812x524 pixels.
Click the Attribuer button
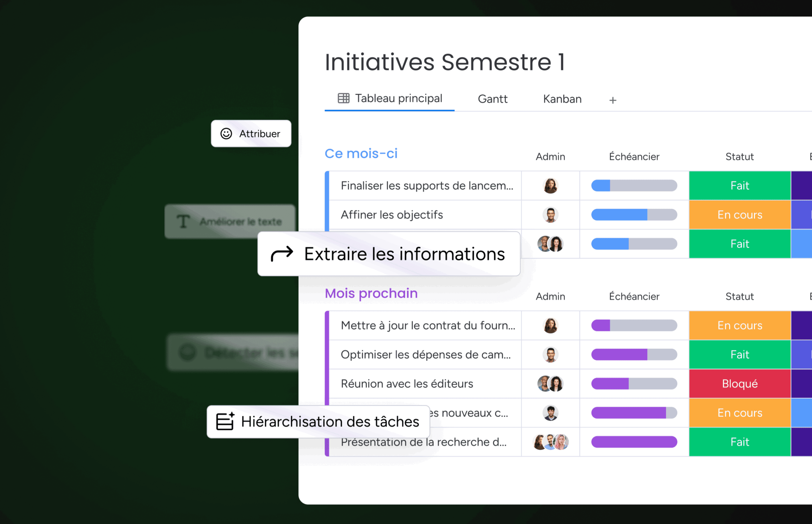point(251,134)
